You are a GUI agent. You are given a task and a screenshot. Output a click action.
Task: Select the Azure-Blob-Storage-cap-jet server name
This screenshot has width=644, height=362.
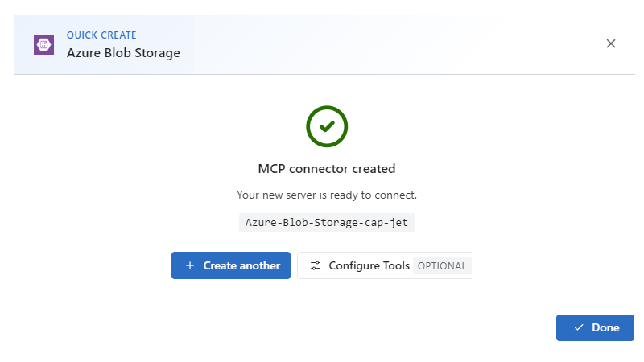(327, 223)
